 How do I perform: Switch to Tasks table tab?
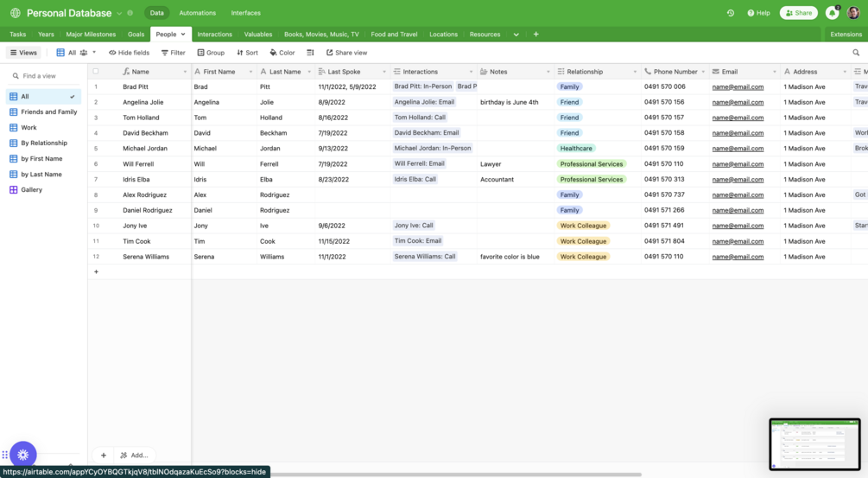(18, 35)
